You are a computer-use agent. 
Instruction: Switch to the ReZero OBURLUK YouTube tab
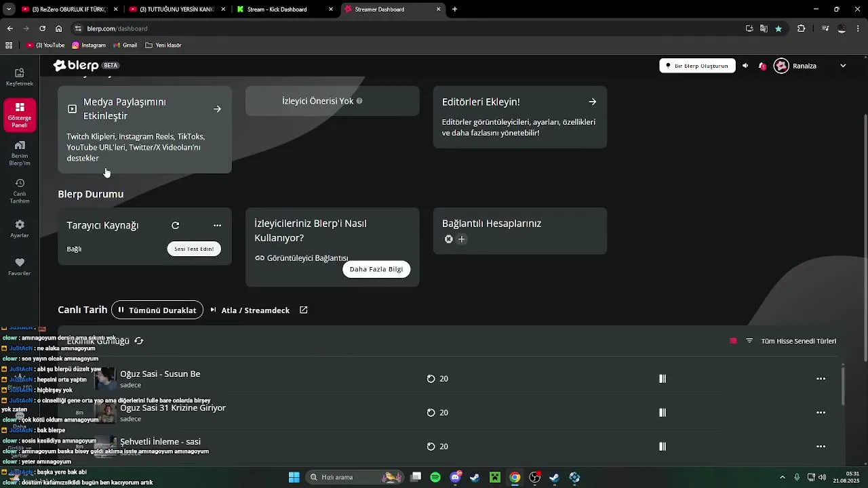pos(70,9)
